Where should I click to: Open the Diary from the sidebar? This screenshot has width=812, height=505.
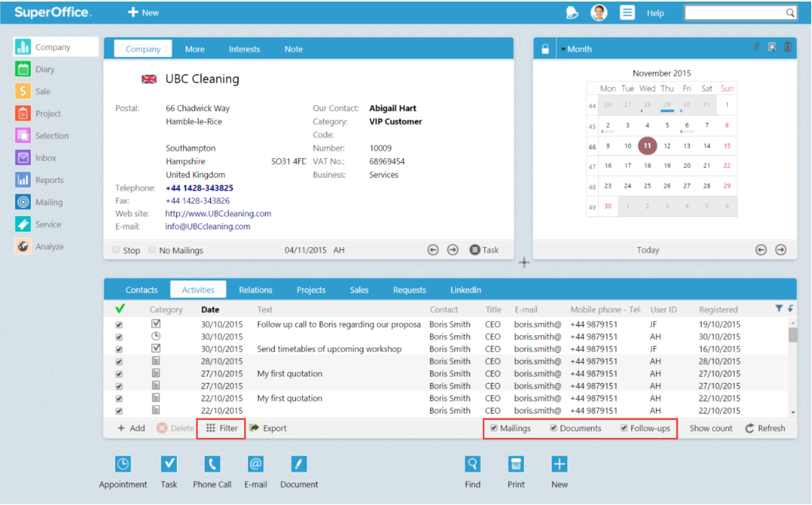(35, 69)
